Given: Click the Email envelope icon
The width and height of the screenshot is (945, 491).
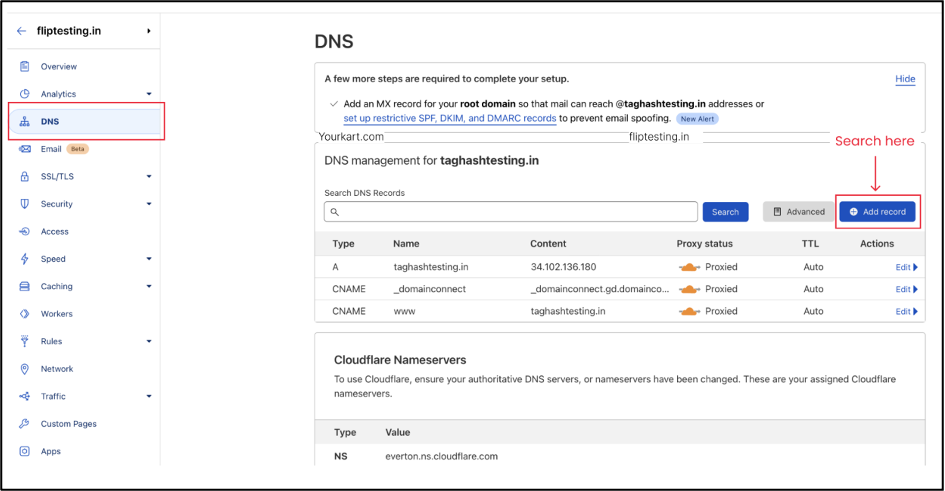Looking at the screenshot, I should 24,149.
